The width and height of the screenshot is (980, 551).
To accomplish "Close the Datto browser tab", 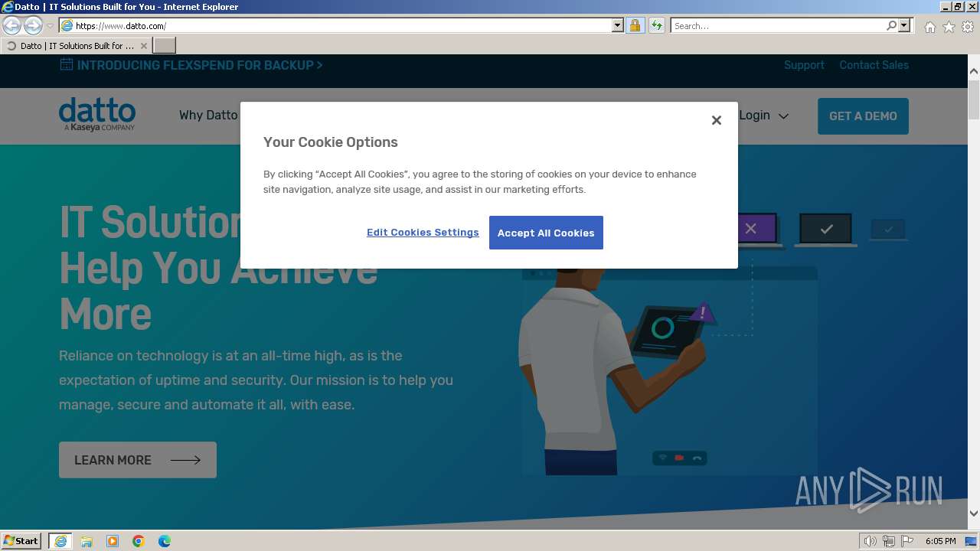I will [x=144, y=46].
